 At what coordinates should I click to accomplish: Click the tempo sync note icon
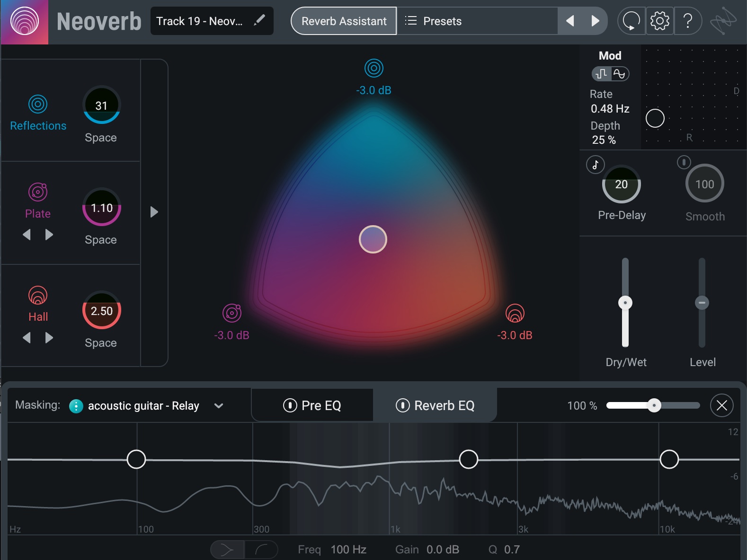click(595, 165)
